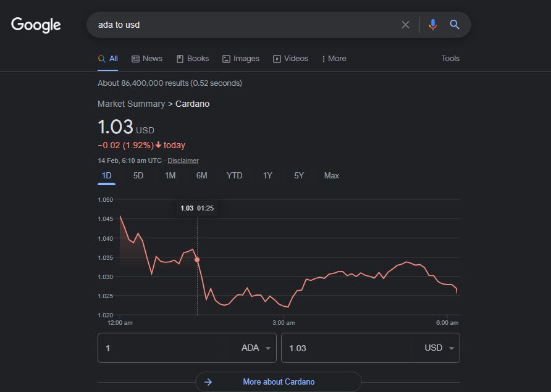Switch to the Videos tab

point(290,59)
